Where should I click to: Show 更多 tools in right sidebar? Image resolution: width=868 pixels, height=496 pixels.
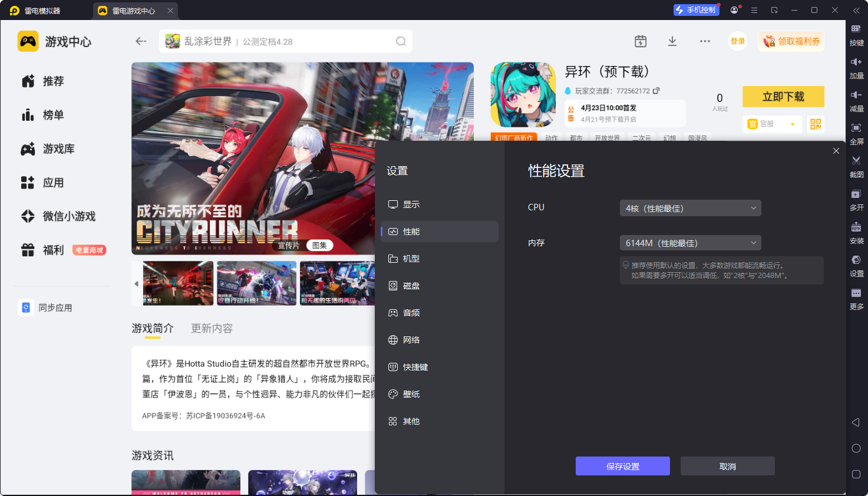point(856,299)
